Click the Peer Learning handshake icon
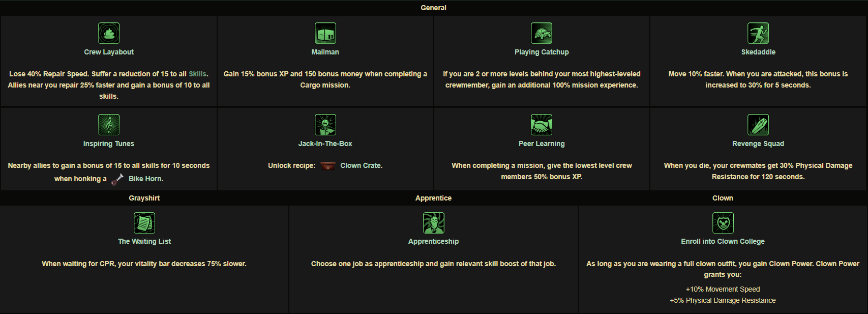868x314 pixels. [x=542, y=125]
